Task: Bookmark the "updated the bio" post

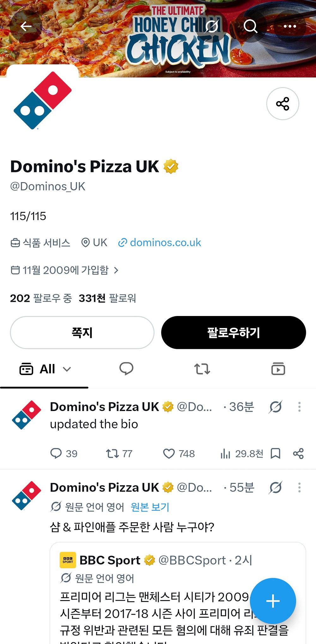Action: [x=276, y=454]
